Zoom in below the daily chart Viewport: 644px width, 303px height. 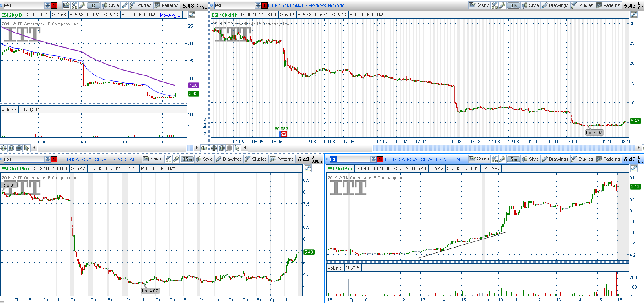click(x=11, y=148)
